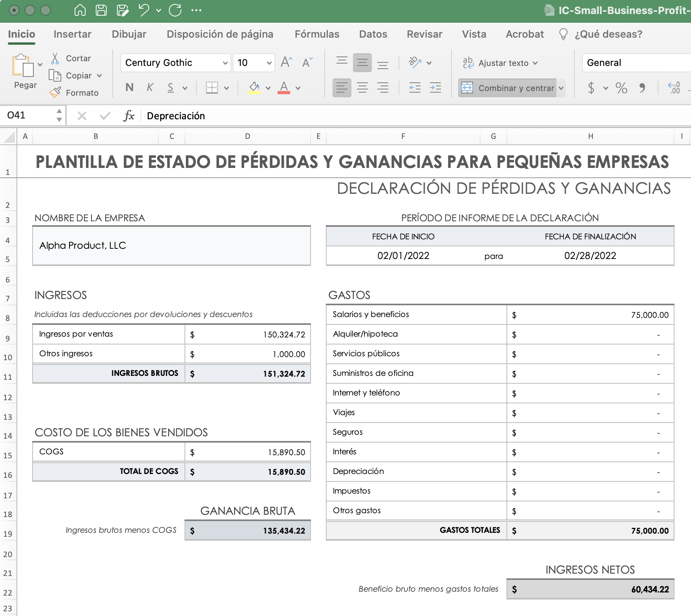Image resolution: width=691 pixels, height=616 pixels.
Task: Expand the font color dropdown arrow
Action: click(x=298, y=88)
